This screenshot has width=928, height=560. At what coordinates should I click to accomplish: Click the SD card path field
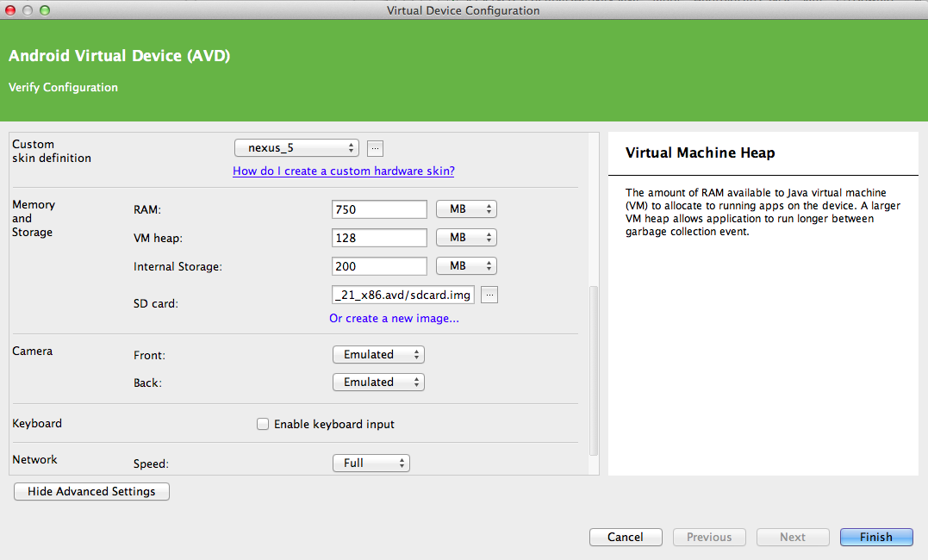click(x=402, y=296)
